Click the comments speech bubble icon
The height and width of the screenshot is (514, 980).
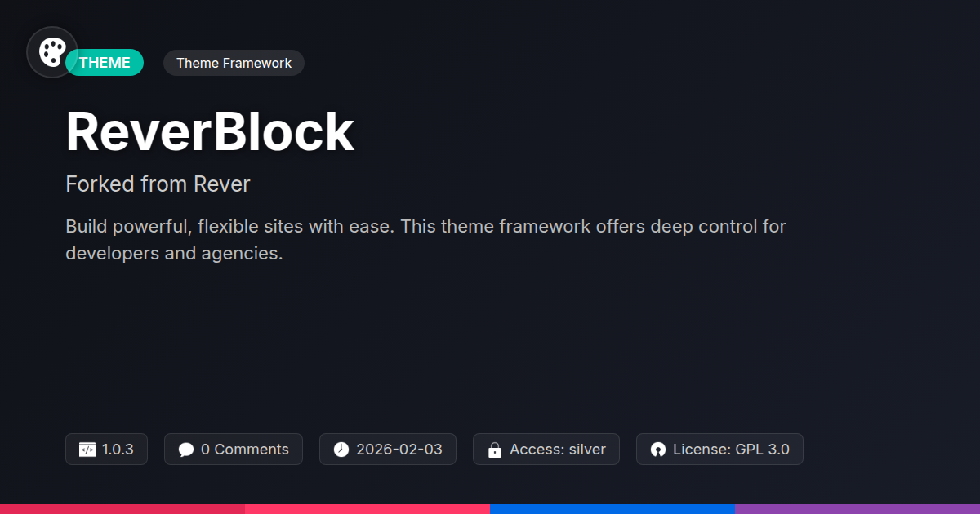(186, 450)
